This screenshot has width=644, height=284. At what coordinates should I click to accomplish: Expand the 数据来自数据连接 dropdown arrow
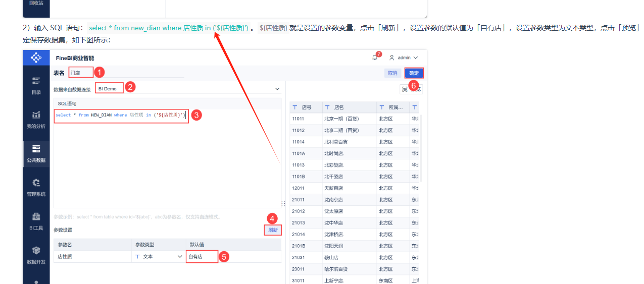click(x=277, y=89)
